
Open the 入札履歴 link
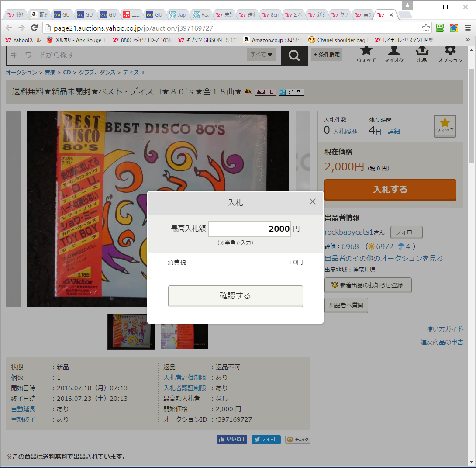pyautogui.click(x=345, y=132)
